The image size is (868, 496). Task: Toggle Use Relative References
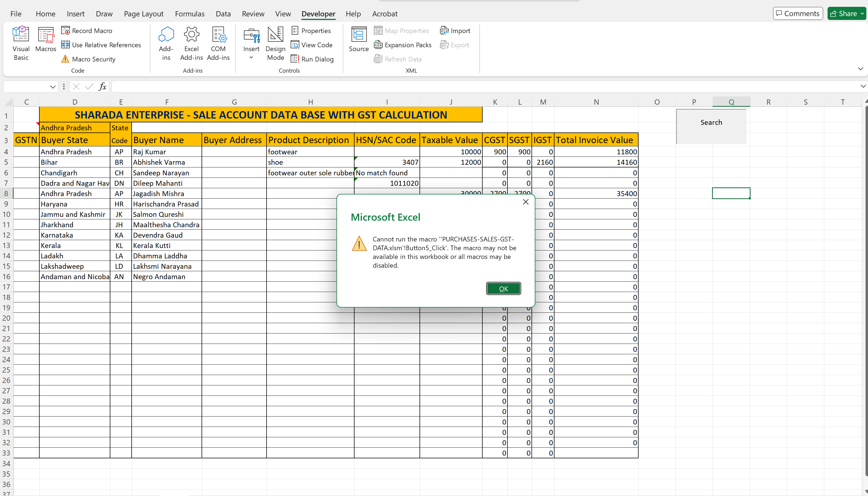point(101,45)
